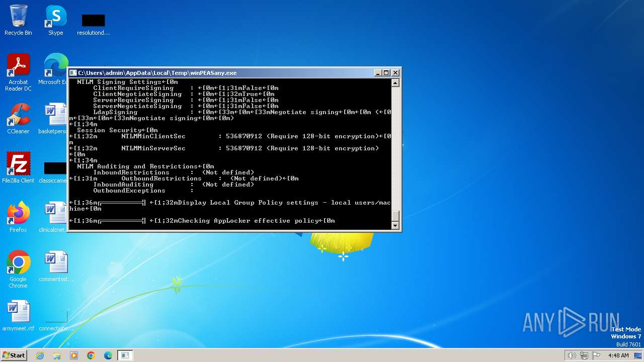The width and height of the screenshot is (644, 362).
Task: Click the 'NTLM Signing Settings' line
Action: [x=127, y=82]
